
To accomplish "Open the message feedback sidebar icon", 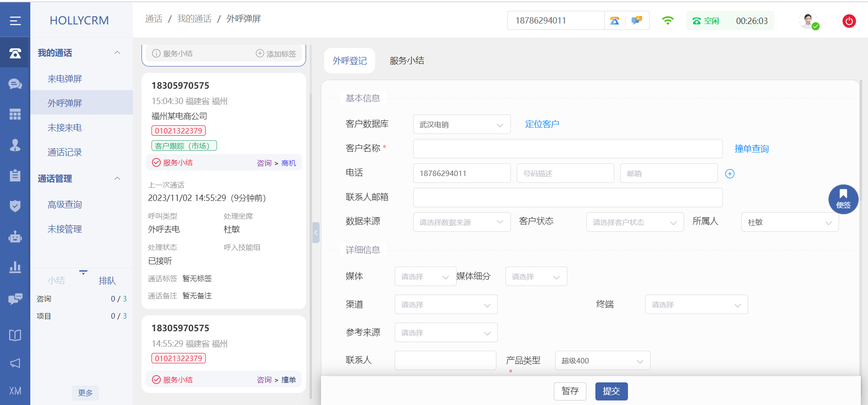I will [x=15, y=299].
